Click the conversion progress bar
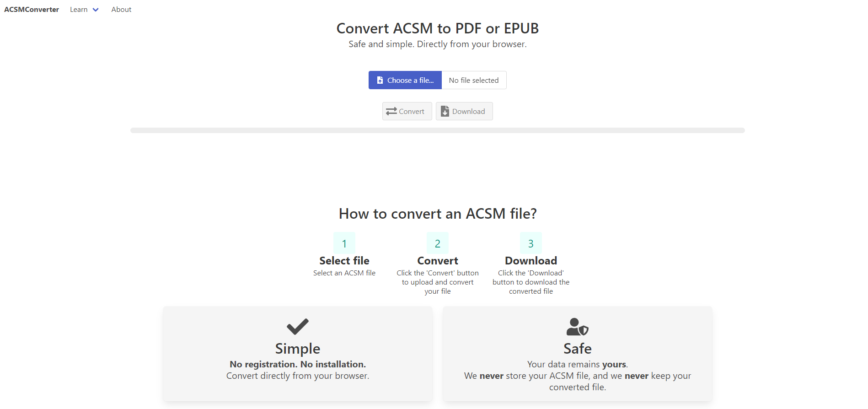The image size is (868, 409). tap(437, 130)
